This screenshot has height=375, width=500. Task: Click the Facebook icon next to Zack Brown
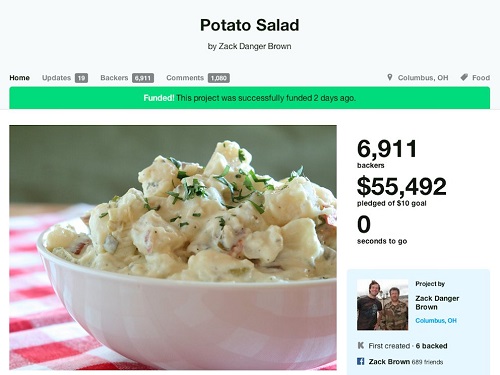(x=361, y=361)
